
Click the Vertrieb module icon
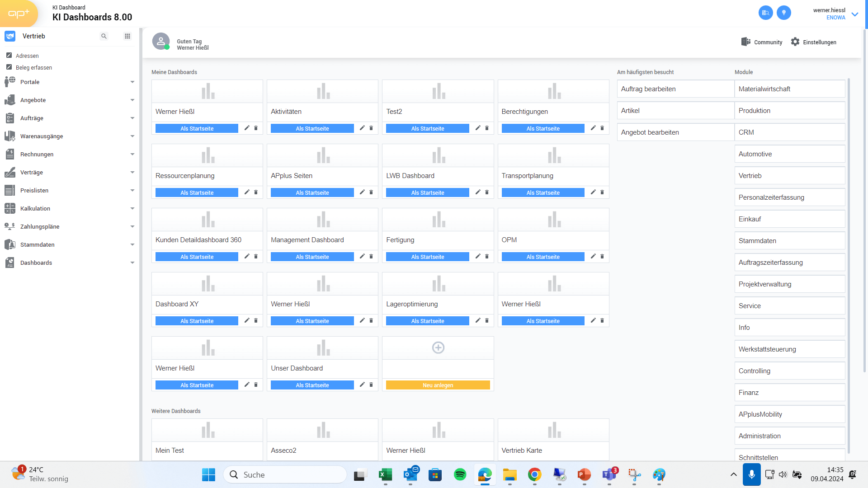tap(10, 36)
